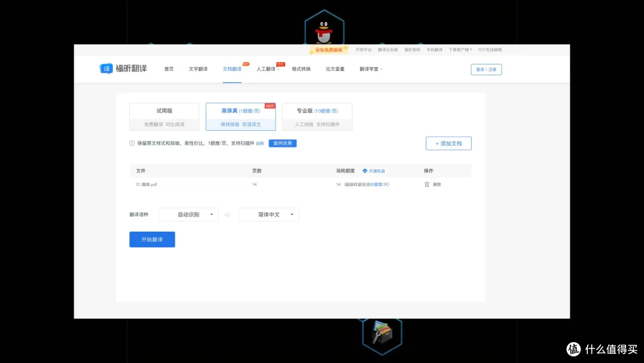Open the 论文查重 nav item

(335, 69)
